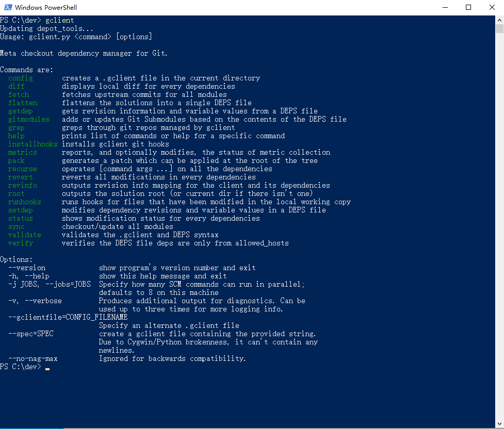Click 'defaults to 8 on this machine' text

click(x=159, y=293)
